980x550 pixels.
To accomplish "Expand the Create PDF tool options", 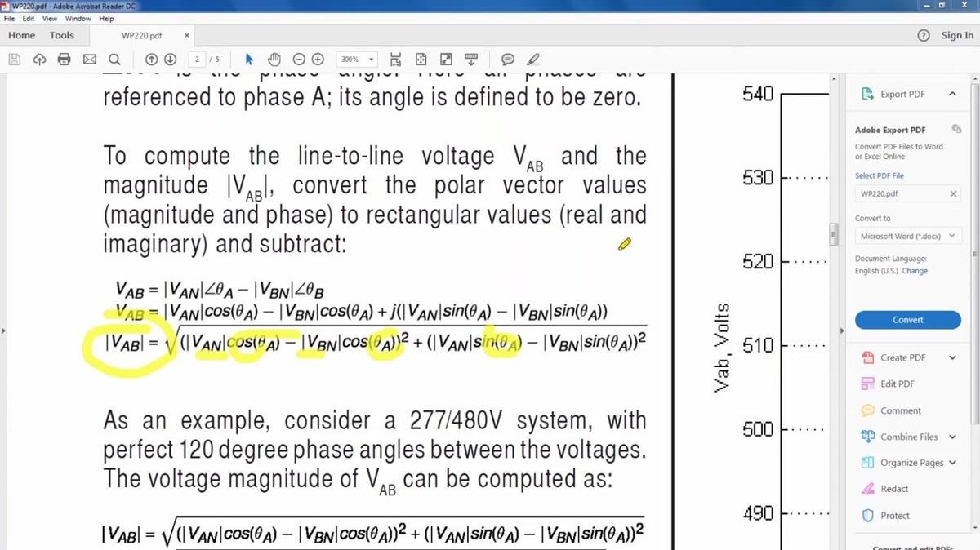I will point(952,358).
